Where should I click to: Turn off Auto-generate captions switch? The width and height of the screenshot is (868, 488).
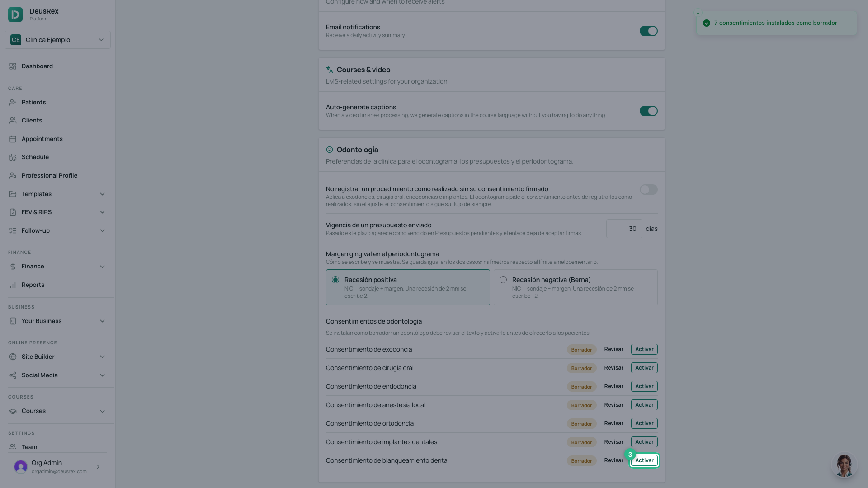648,111
